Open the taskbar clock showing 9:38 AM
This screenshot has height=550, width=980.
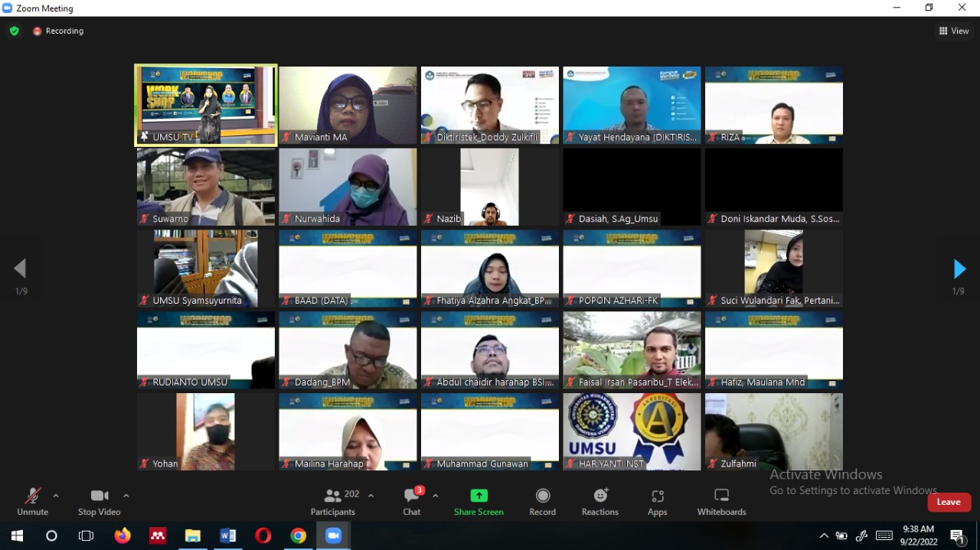pos(919,535)
